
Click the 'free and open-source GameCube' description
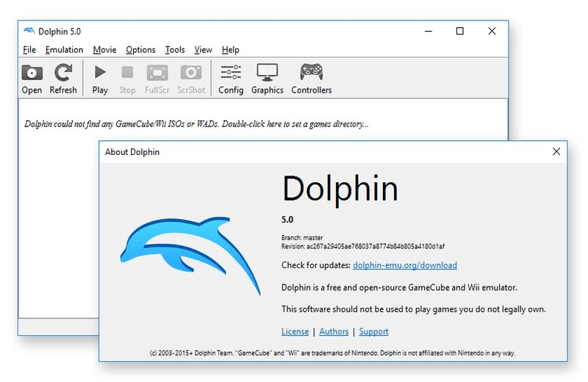point(399,287)
